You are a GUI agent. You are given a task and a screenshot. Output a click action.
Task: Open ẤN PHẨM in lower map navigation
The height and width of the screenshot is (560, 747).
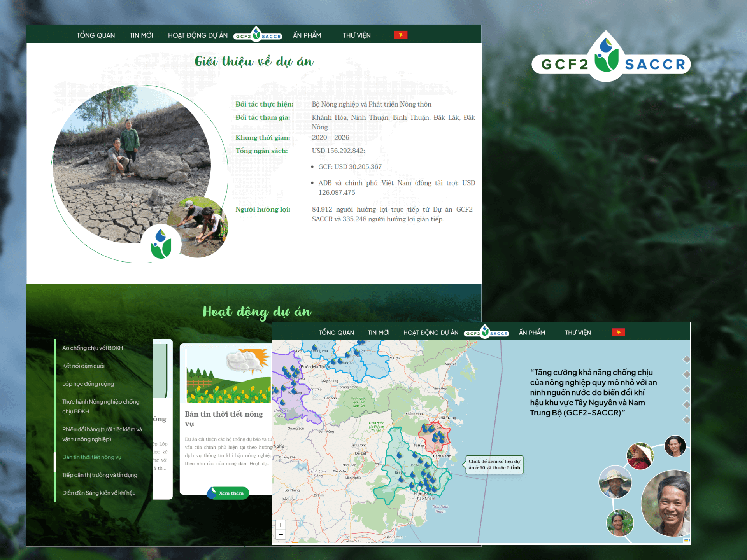tap(532, 332)
